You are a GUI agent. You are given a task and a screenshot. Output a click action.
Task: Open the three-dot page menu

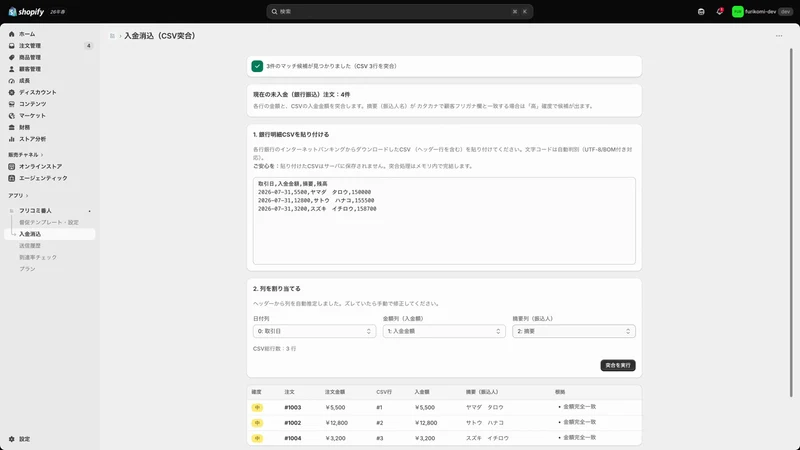tap(779, 36)
